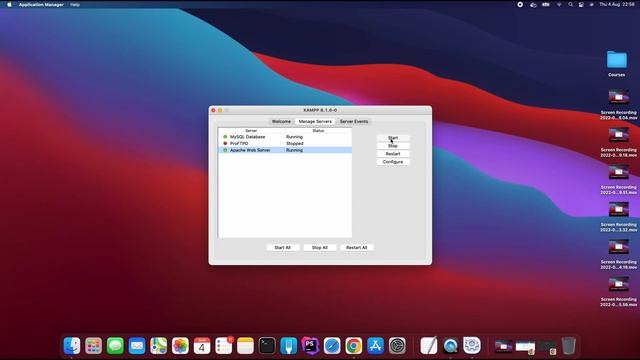Screen dimensions: 640x360
Task: Select Screen Recording ending 9.16.mov
Action: click(618, 143)
